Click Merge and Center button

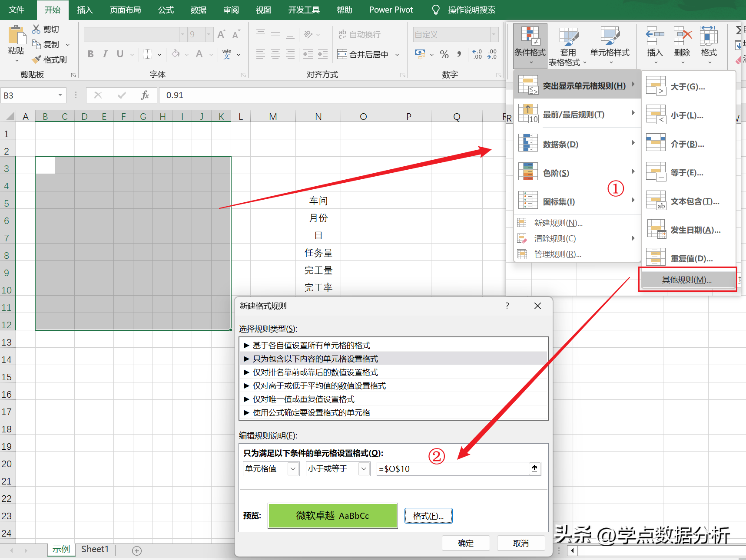click(x=363, y=54)
